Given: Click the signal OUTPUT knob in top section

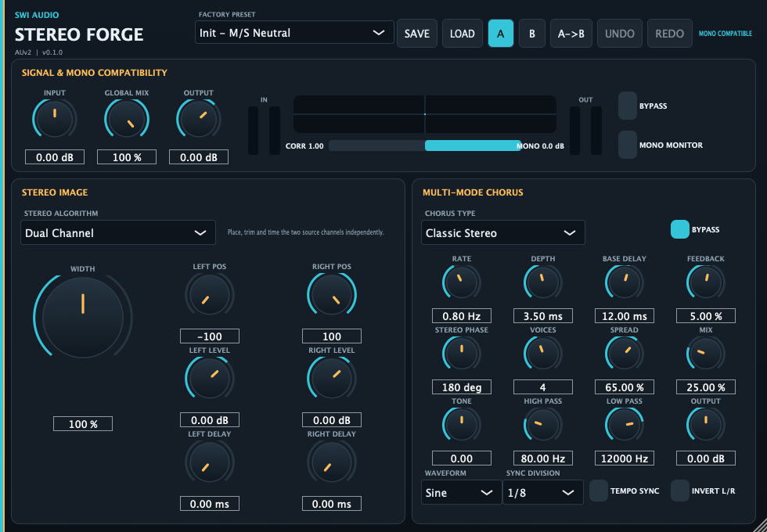Looking at the screenshot, I should click(x=199, y=119).
